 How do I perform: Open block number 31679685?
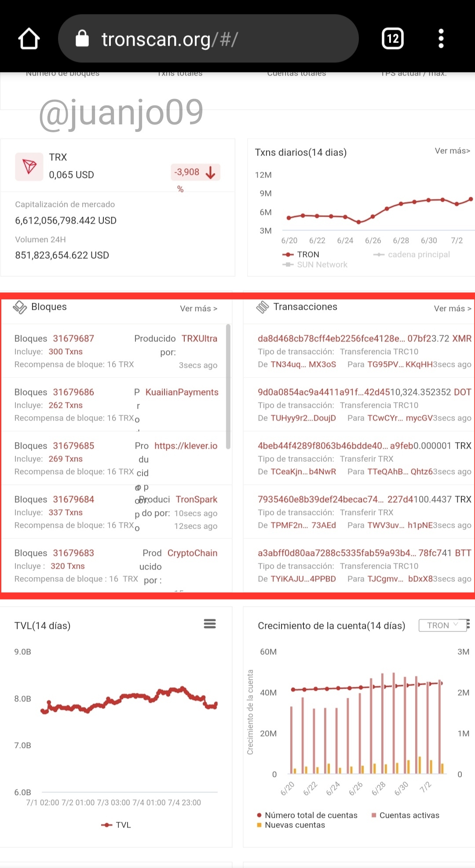73,446
